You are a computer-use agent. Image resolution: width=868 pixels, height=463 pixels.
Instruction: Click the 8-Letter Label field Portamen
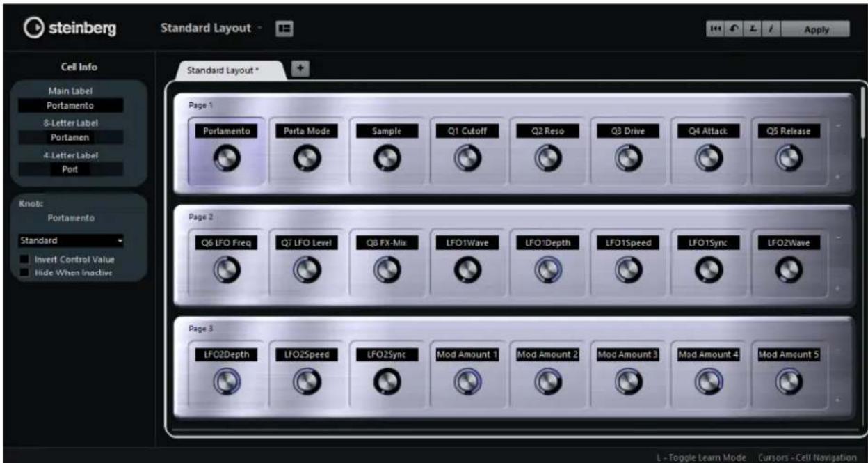[71, 137]
